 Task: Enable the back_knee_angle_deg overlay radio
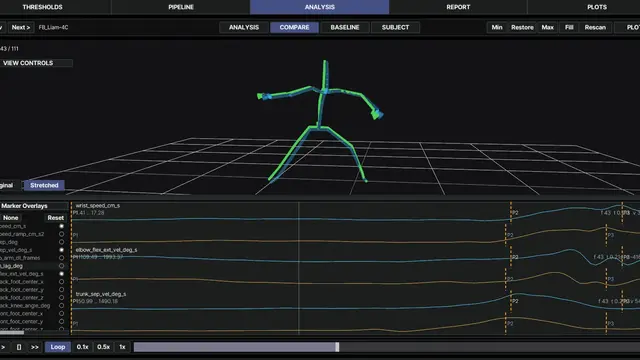(61, 306)
